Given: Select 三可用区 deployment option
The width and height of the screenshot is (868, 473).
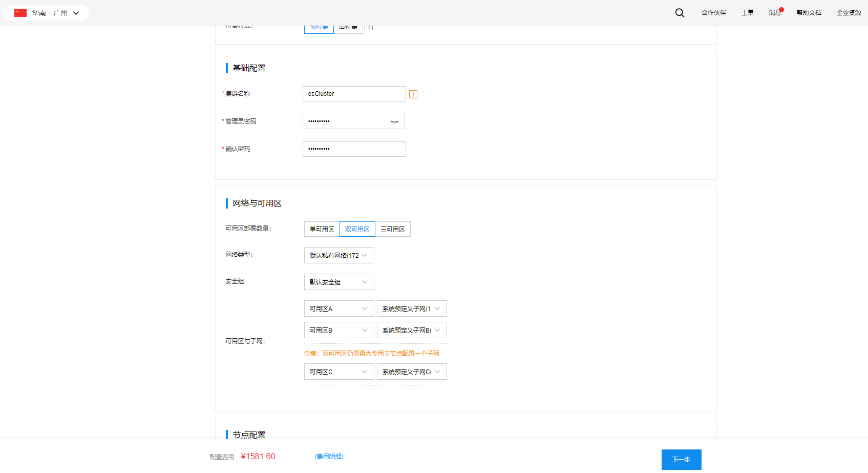Looking at the screenshot, I should [x=393, y=229].
